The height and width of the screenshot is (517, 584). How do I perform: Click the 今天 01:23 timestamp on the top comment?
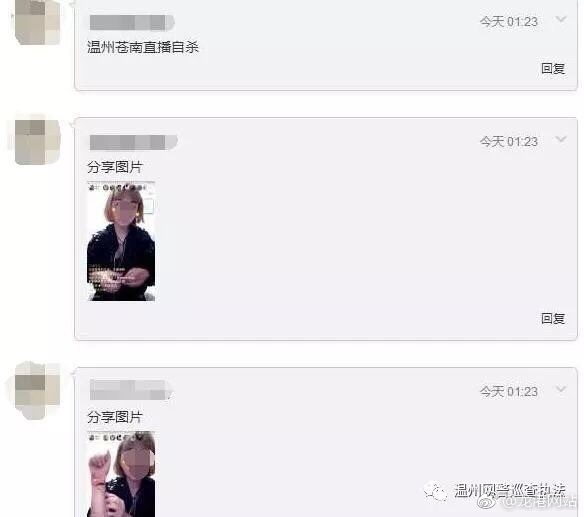508,22
